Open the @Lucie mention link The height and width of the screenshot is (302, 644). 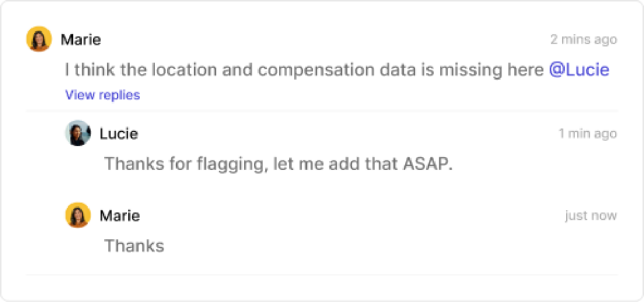pos(579,70)
